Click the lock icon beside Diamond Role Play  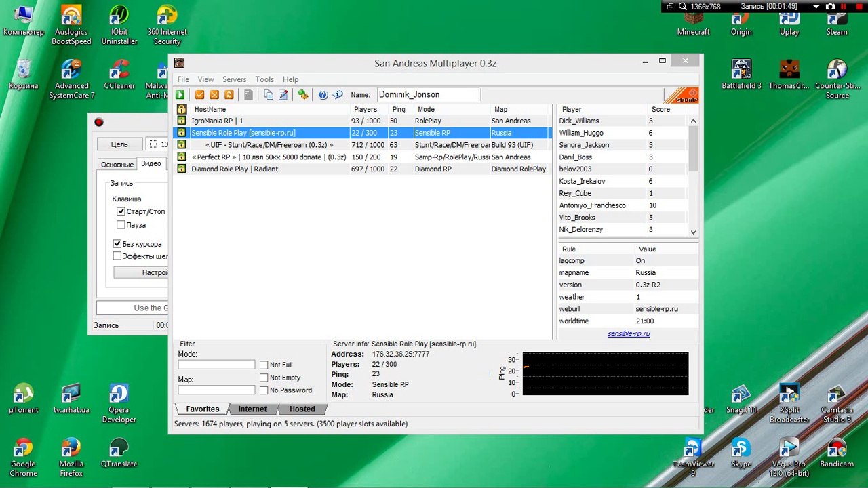pyautogui.click(x=181, y=169)
